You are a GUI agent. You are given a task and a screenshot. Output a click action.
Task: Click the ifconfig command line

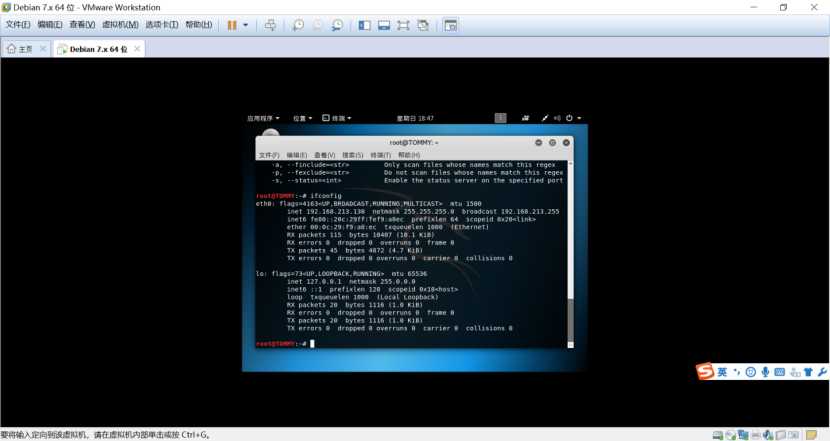(x=299, y=196)
